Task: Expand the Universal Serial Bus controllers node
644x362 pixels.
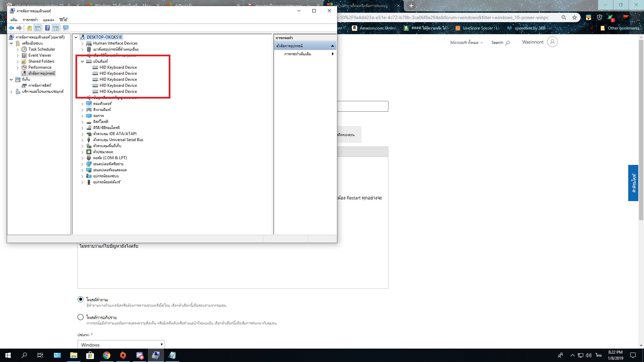Action: [82, 140]
